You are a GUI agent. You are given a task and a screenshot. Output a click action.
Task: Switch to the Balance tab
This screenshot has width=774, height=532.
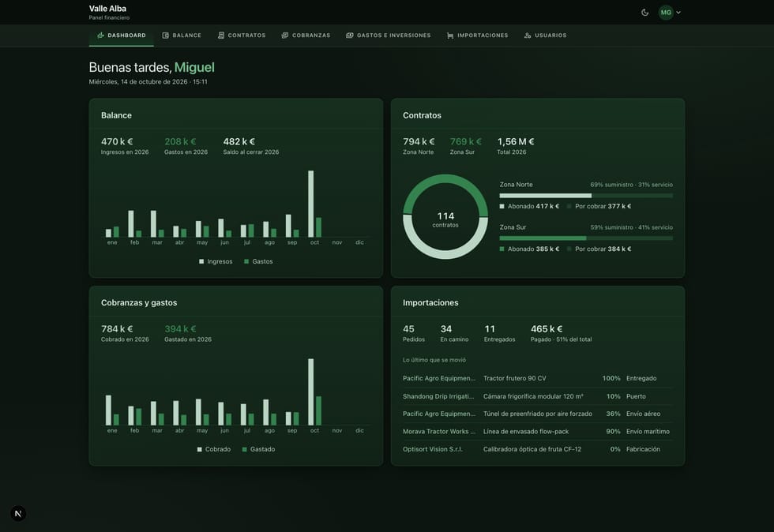[x=182, y=36]
